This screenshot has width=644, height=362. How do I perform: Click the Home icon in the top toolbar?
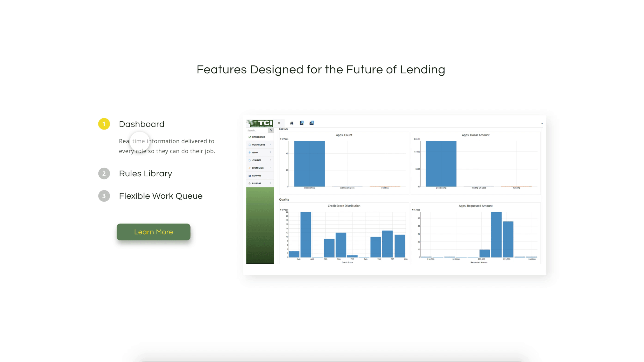292,123
